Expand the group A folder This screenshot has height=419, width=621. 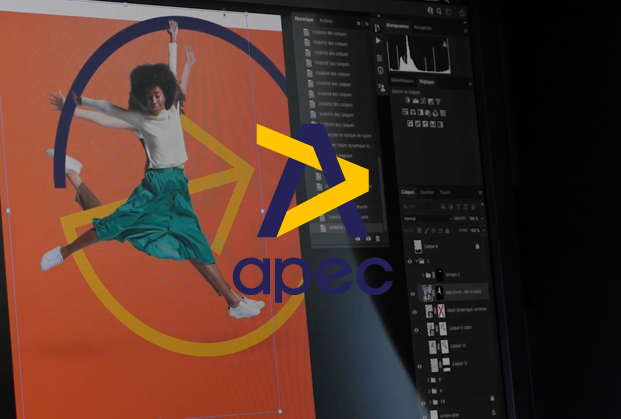click(x=430, y=391)
